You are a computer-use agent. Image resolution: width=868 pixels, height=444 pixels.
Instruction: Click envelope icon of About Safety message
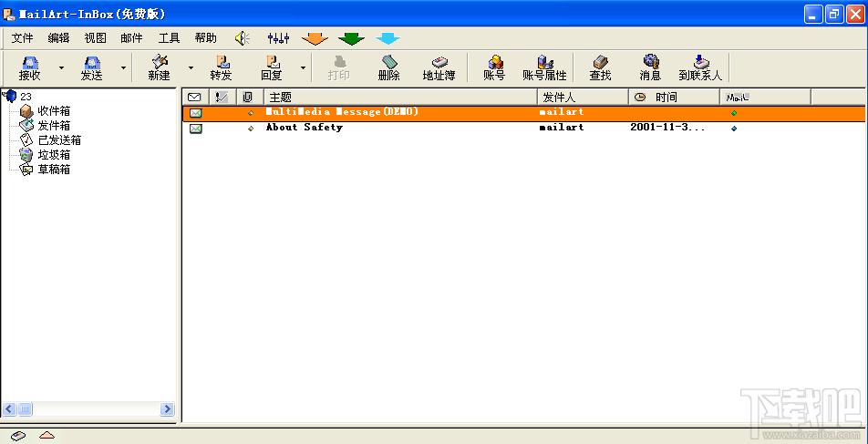(x=195, y=129)
